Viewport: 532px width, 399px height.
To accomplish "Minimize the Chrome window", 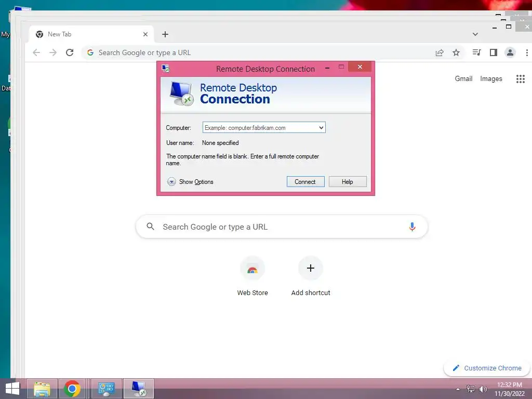I will [495, 27].
